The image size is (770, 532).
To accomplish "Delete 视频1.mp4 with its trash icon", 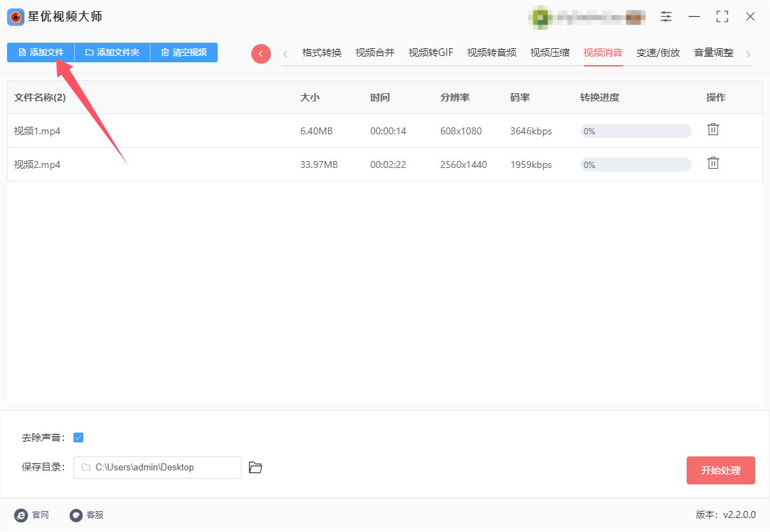I will tap(713, 129).
